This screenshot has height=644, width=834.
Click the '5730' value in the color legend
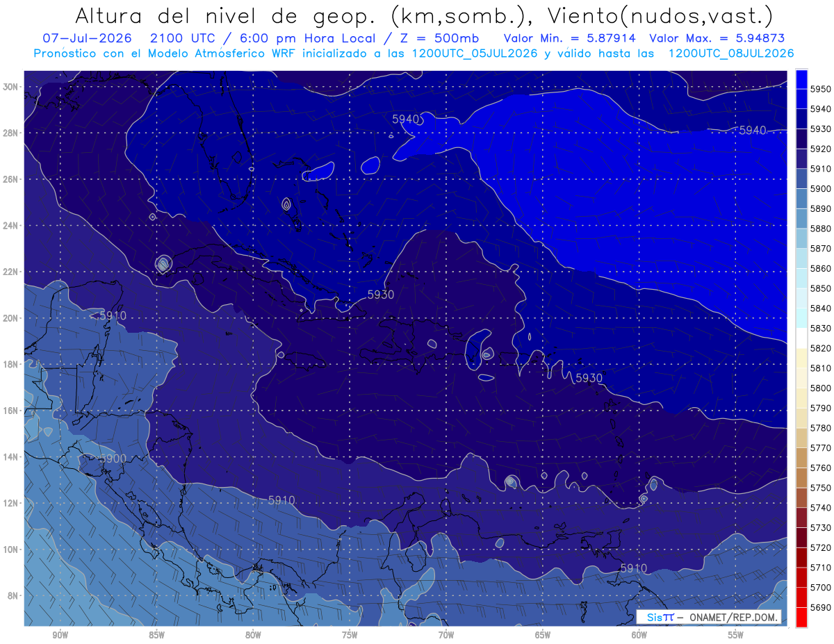tap(821, 528)
